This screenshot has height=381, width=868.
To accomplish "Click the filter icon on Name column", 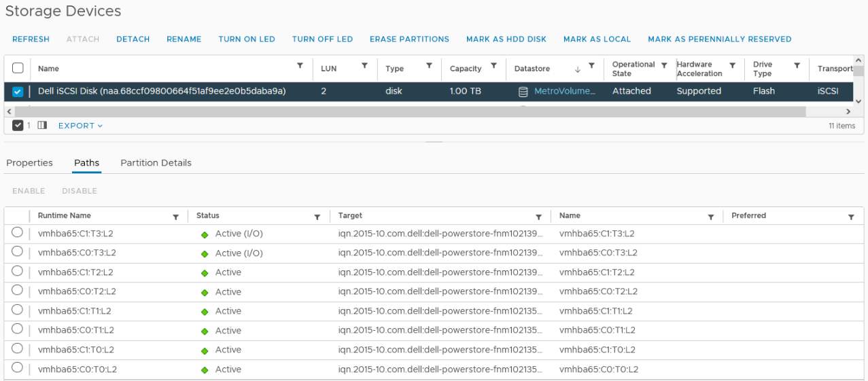I will 300,66.
